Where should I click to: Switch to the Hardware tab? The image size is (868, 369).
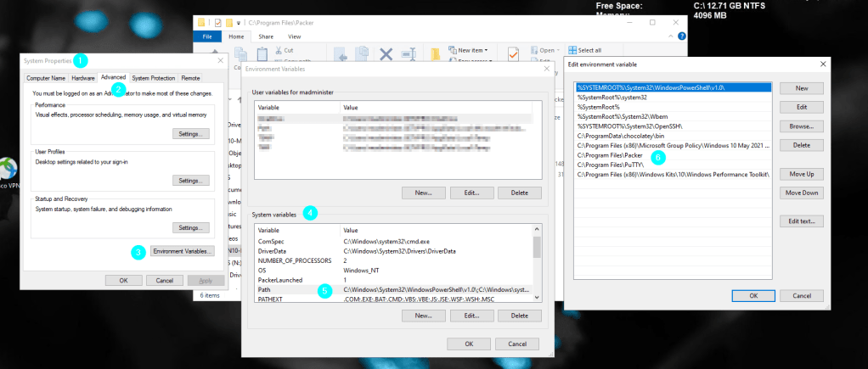point(82,77)
